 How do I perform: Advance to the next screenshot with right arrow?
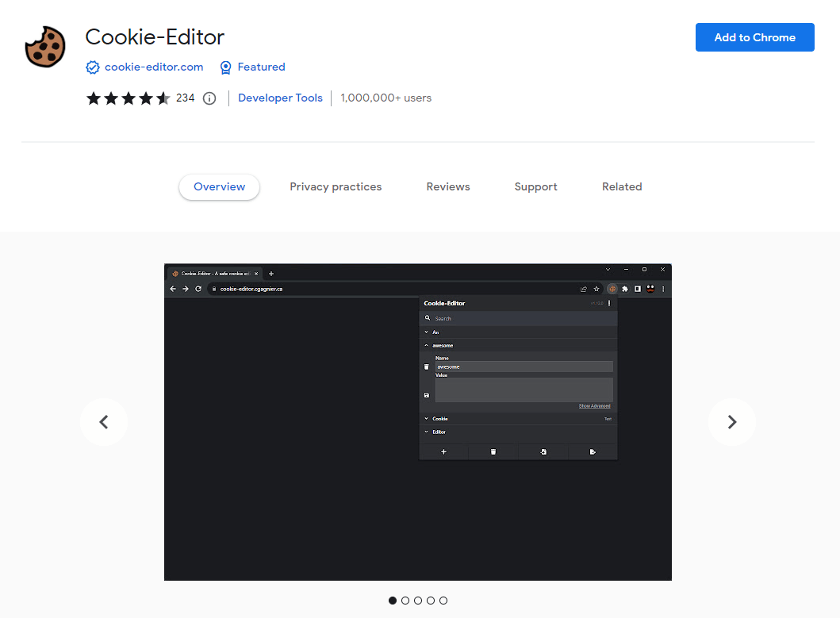click(731, 422)
